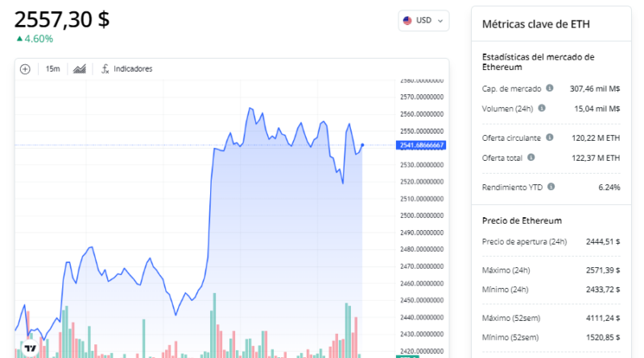Click the compare/add symbol plus icon
The image size is (644, 358).
tap(25, 69)
